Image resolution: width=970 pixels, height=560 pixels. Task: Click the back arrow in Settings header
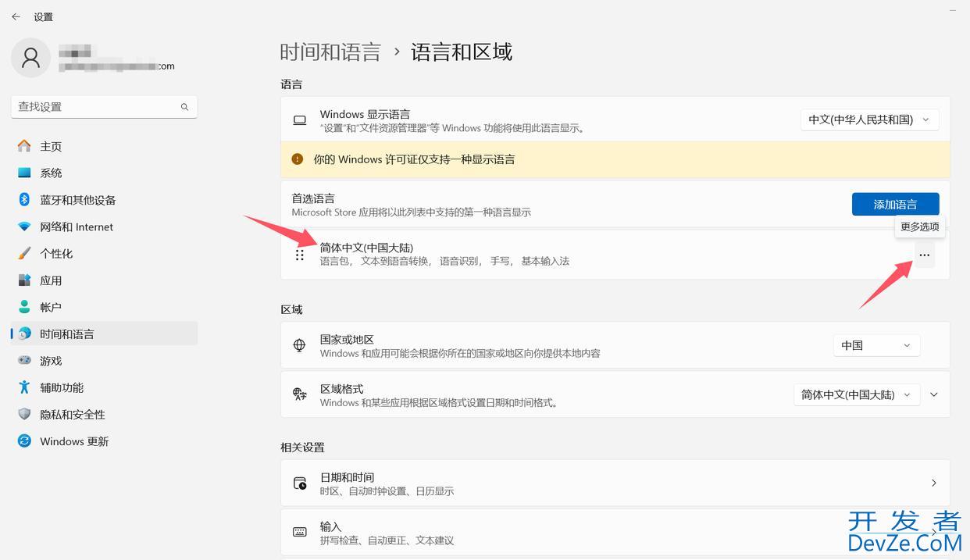pos(16,16)
